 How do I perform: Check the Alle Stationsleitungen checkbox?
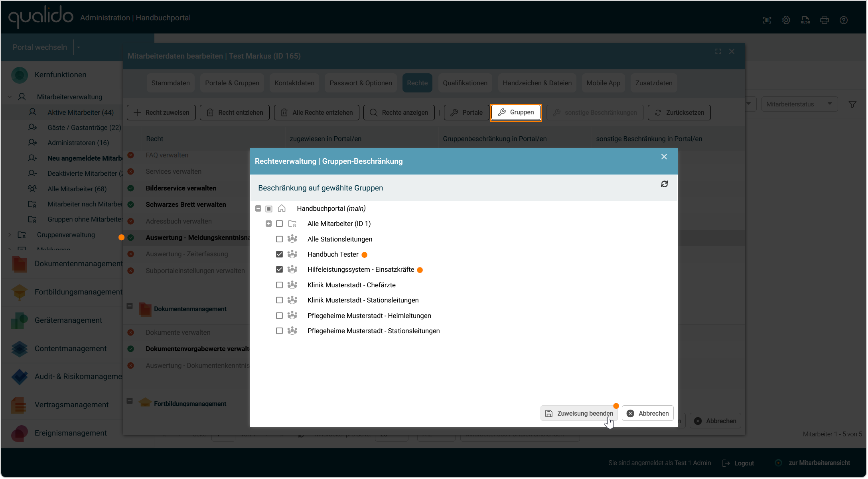coord(279,239)
